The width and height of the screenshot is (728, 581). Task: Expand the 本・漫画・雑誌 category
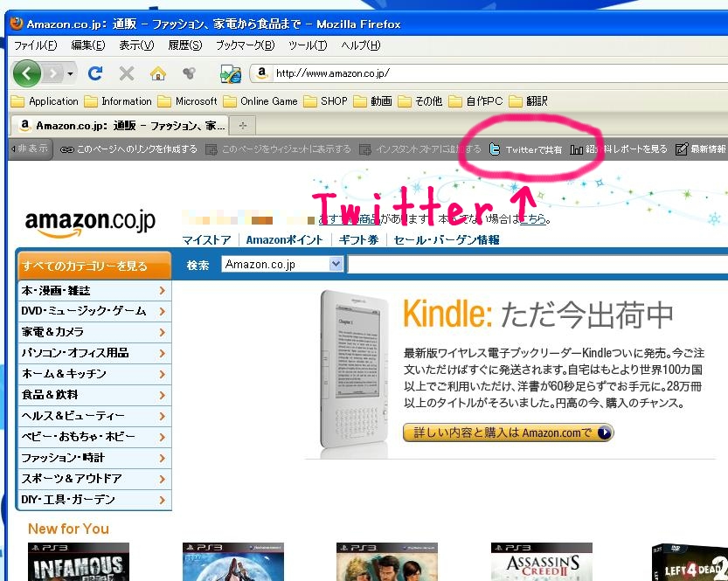coord(94,290)
